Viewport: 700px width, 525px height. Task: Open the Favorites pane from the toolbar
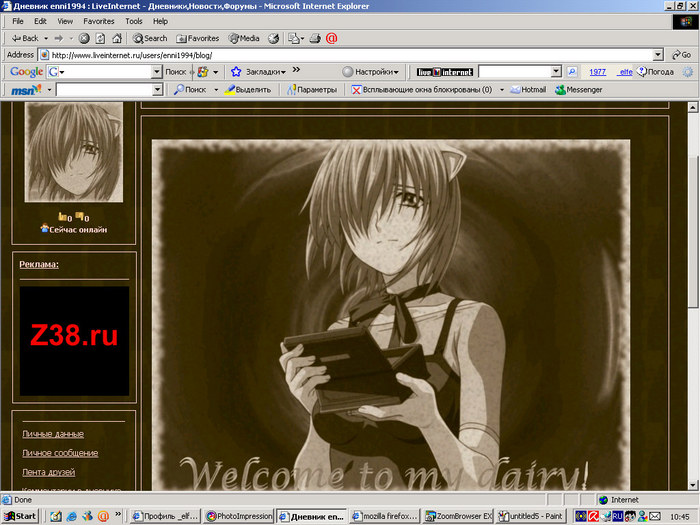click(198, 38)
